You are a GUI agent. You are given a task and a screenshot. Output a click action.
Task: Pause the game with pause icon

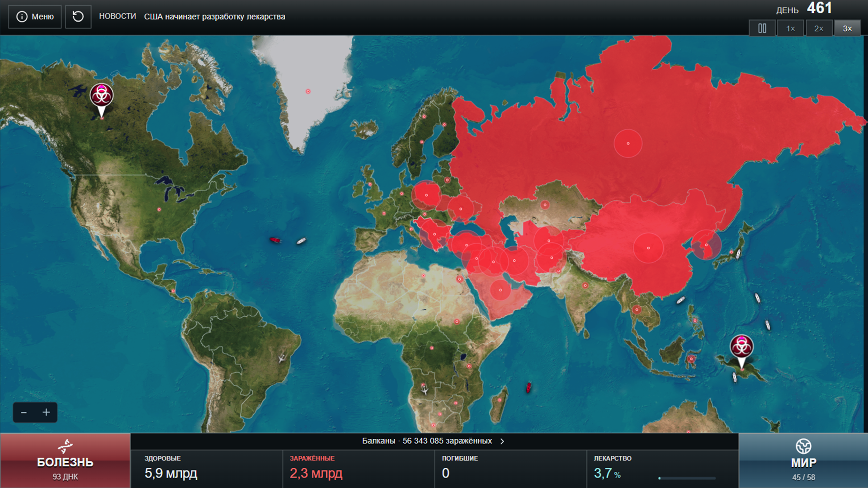point(762,28)
